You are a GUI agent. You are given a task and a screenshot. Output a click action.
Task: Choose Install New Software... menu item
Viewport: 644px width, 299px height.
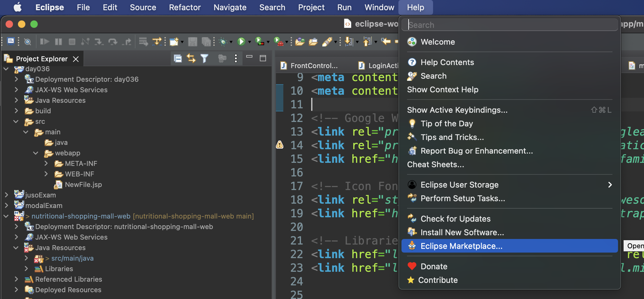(509, 232)
